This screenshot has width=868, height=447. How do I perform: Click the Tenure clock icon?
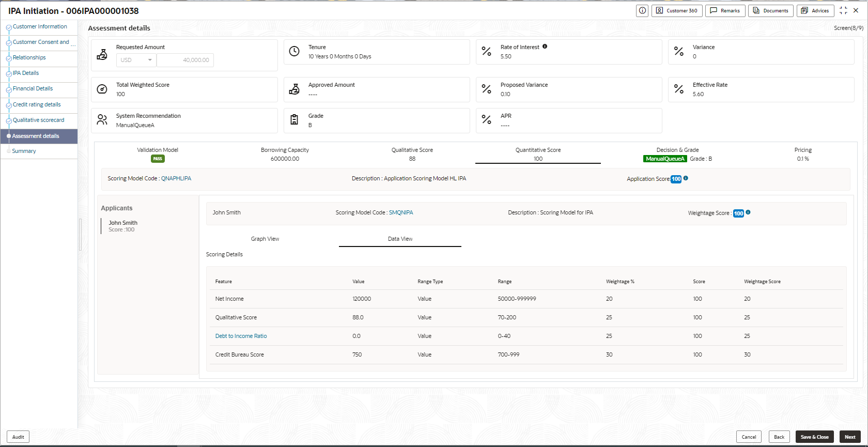coord(294,51)
